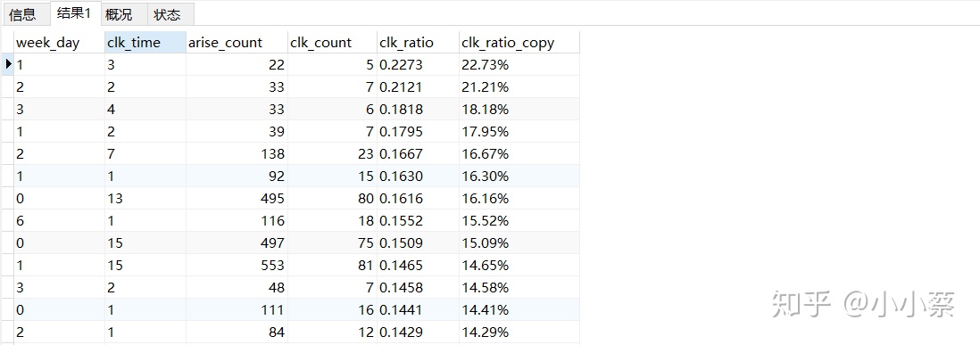
Task: Sort by clk_time column header
Action: (x=145, y=43)
